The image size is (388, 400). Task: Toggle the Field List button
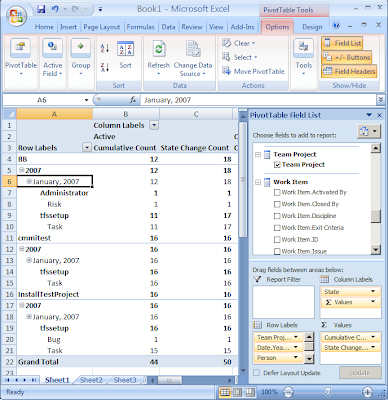342,43
